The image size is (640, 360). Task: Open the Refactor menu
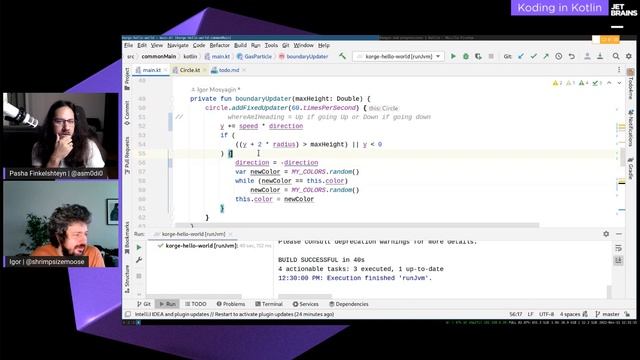220,45
